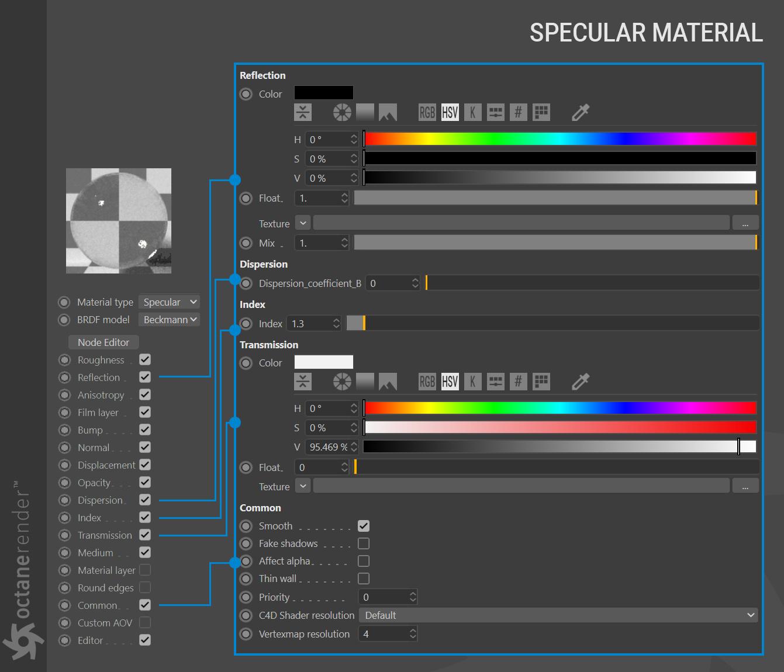Open the BRDF model dropdown
This screenshot has height=672, width=784.
[x=170, y=320]
